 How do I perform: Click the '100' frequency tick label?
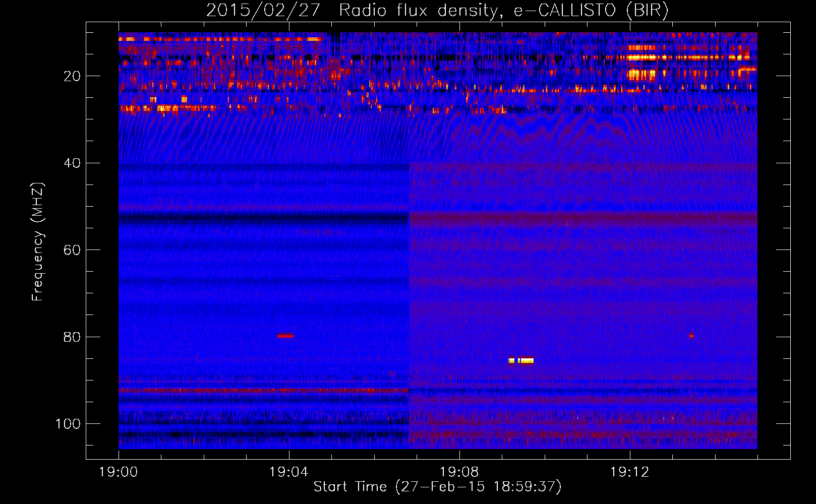tap(68, 424)
